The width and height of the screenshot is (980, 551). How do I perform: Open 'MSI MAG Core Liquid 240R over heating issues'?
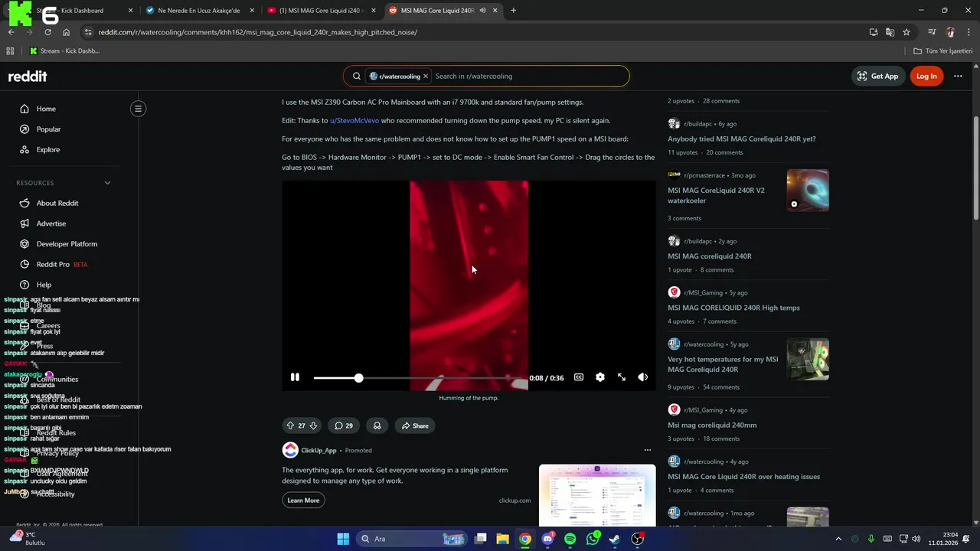coord(743,477)
